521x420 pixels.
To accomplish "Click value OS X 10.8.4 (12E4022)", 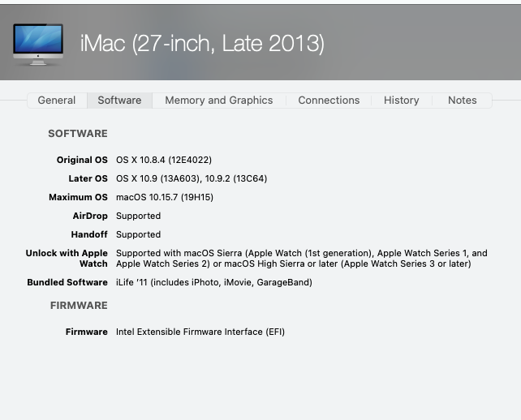I will (x=164, y=160).
